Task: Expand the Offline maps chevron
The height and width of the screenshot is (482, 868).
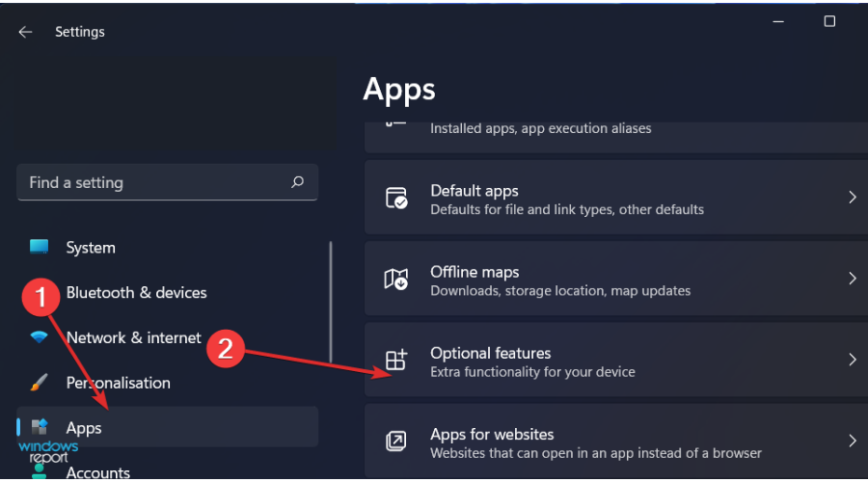Action: [852, 279]
